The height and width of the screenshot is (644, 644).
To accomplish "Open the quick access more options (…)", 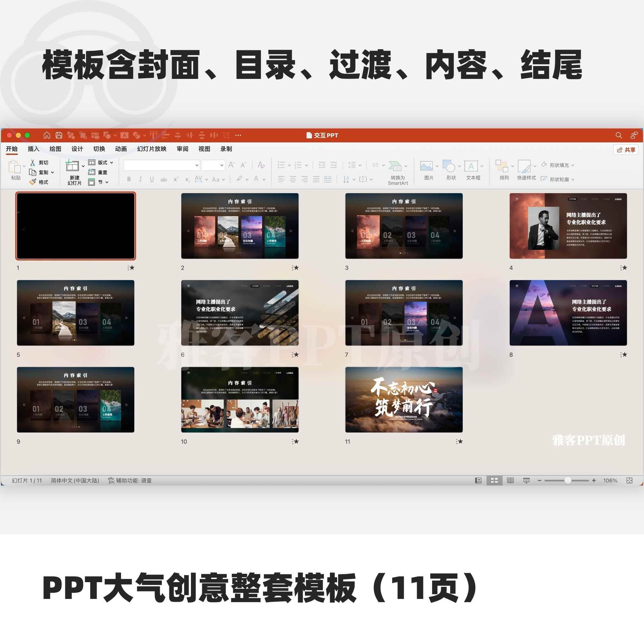I will point(238,135).
